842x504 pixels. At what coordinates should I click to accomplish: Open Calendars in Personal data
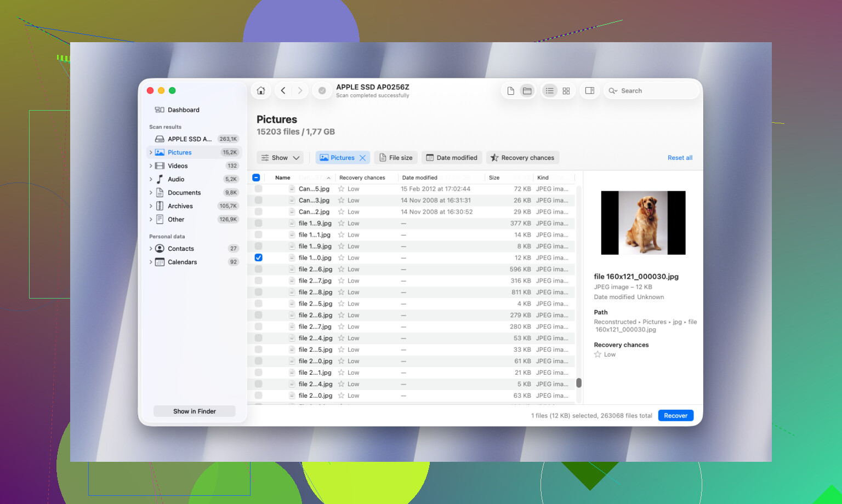pos(195,262)
